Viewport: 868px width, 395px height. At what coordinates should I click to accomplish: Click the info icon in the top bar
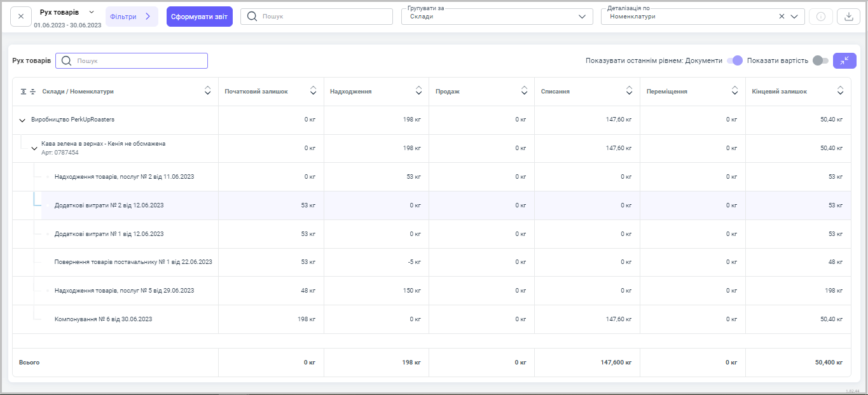[x=820, y=17]
